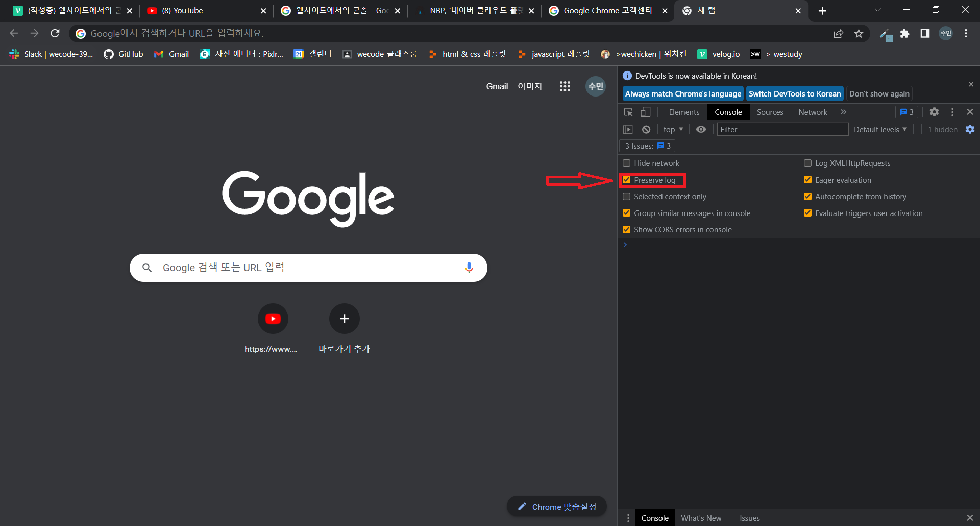Screen dimensions: 980x526
Task: Open the YouTube shortcut tile
Action: click(x=273, y=319)
